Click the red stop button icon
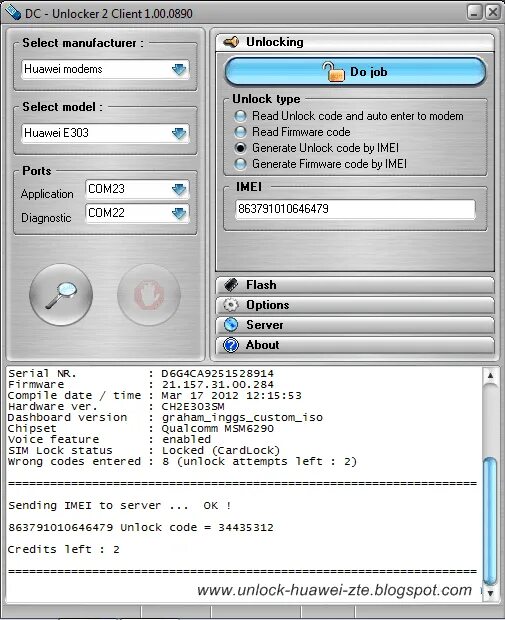Viewport: 505px width, 620px height. click(149, 295)
